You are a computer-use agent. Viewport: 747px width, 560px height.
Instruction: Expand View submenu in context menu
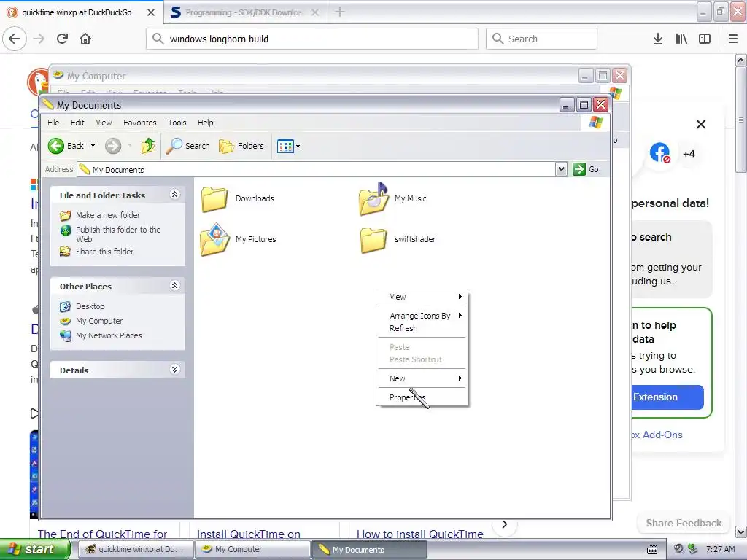click(422, 297)
